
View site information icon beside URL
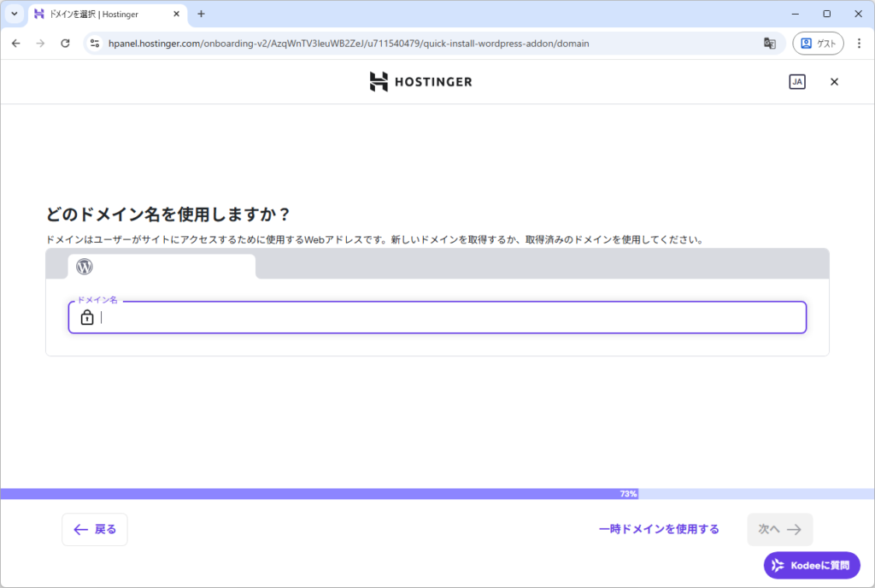[x=95, y=44]
